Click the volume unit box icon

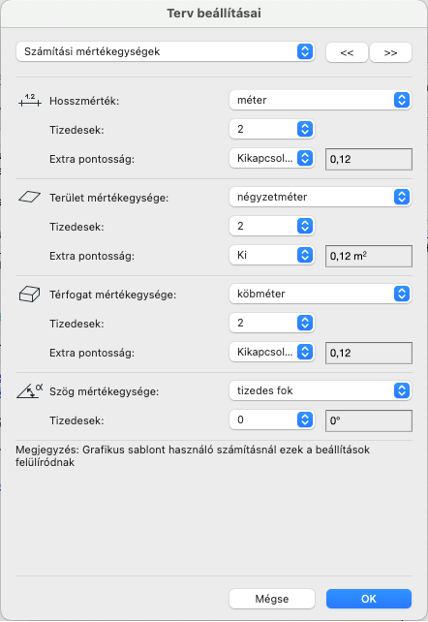pyautogui.click(x=30, y=294)
